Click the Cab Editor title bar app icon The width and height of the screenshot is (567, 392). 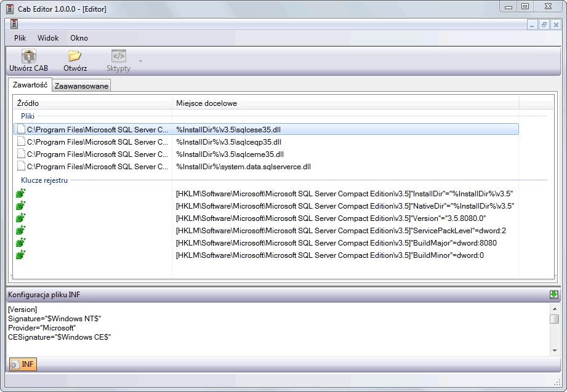coord(10,9)
